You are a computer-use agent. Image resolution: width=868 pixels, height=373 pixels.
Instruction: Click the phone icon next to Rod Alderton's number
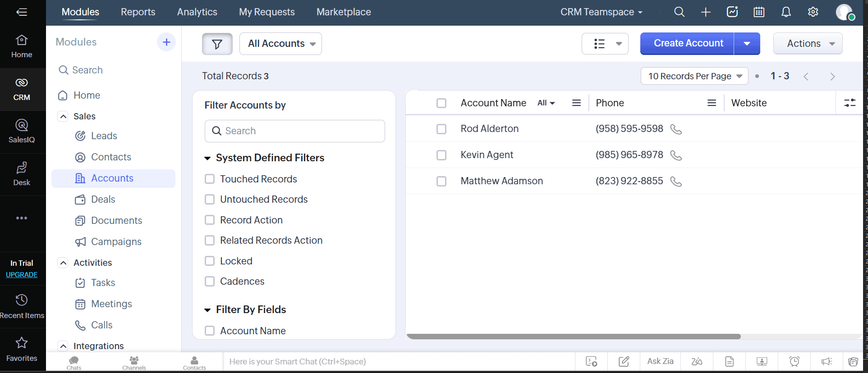pyautogui.click(x=676, y=129)
